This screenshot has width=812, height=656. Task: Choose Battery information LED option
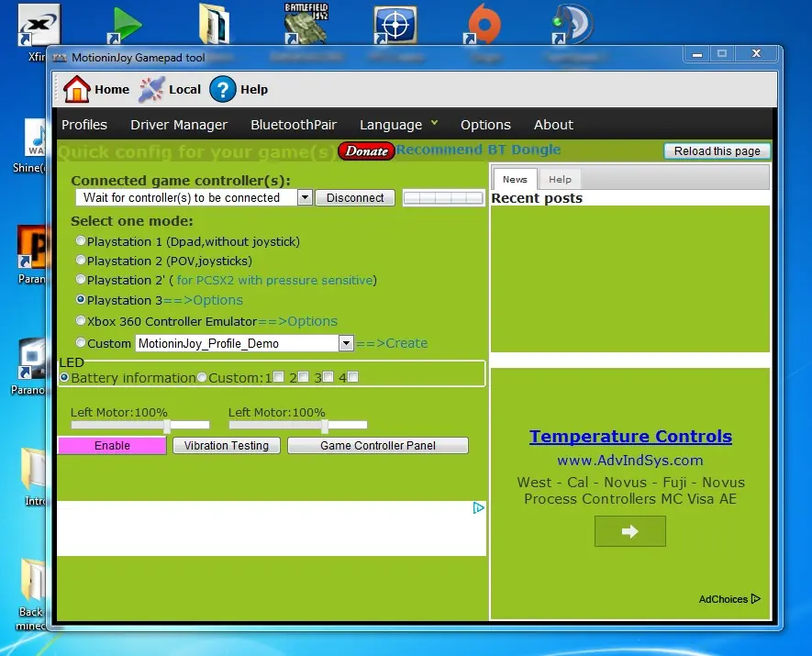pos(64,377)
